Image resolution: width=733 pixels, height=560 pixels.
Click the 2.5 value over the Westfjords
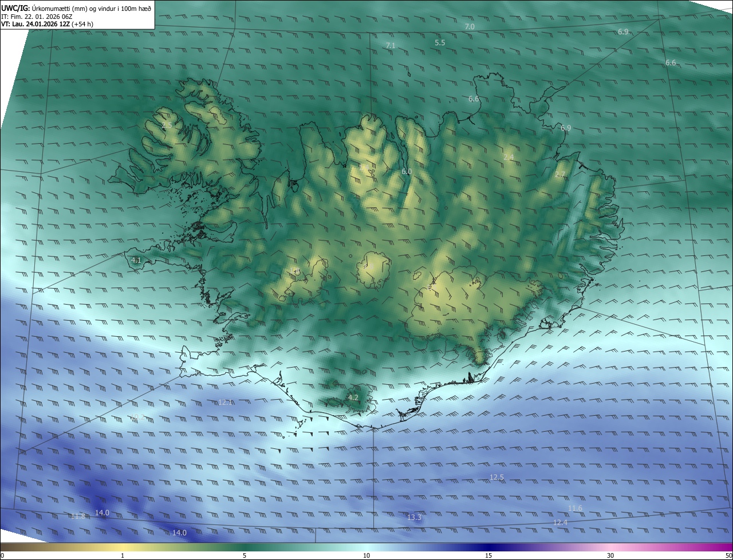pos(167,125)
